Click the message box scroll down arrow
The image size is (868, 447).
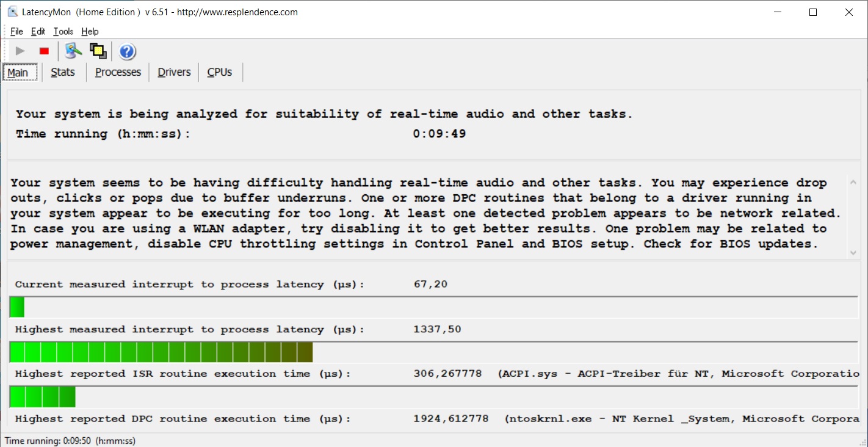click(853, 252)
